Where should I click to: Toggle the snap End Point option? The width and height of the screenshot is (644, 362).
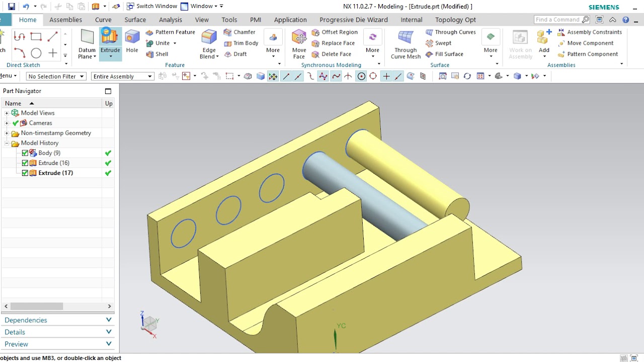[286, 76]
